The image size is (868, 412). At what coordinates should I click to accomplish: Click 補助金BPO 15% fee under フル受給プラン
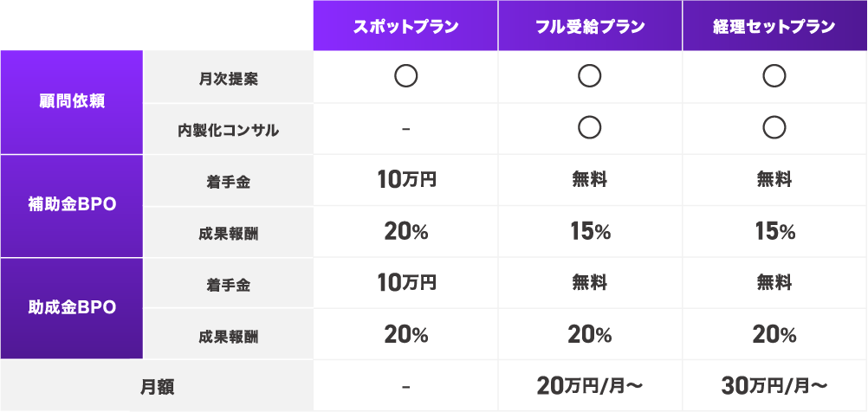590,232
